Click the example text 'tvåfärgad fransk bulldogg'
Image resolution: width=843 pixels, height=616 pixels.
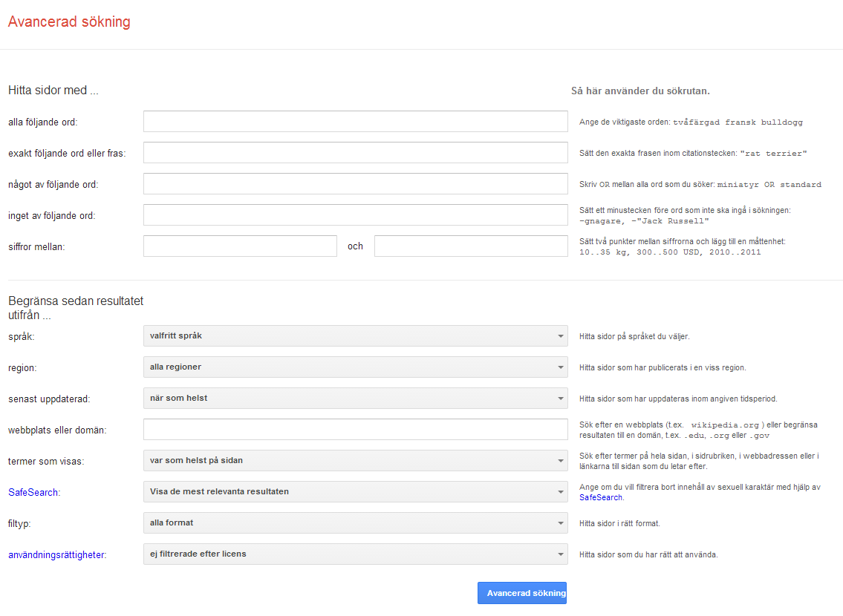pos(738,122)
